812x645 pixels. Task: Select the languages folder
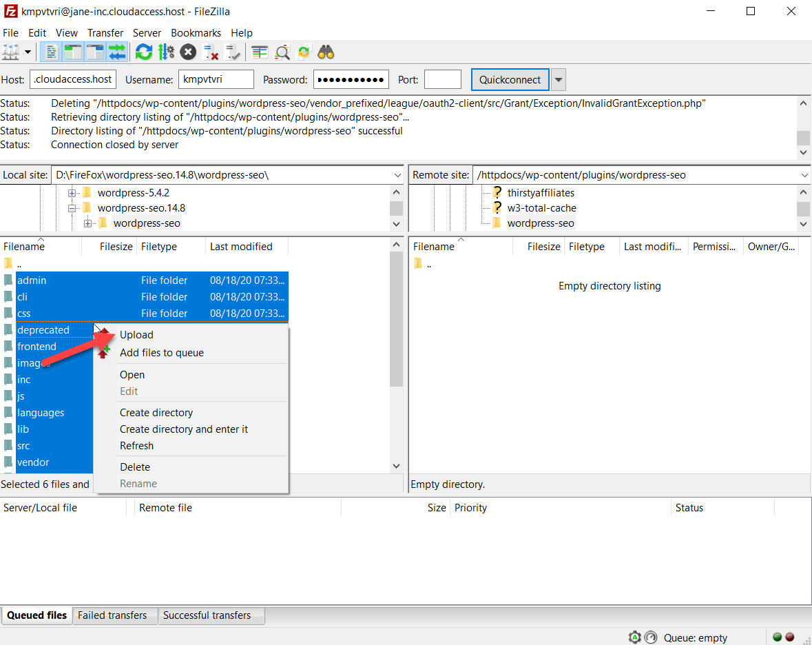(41, 413)
